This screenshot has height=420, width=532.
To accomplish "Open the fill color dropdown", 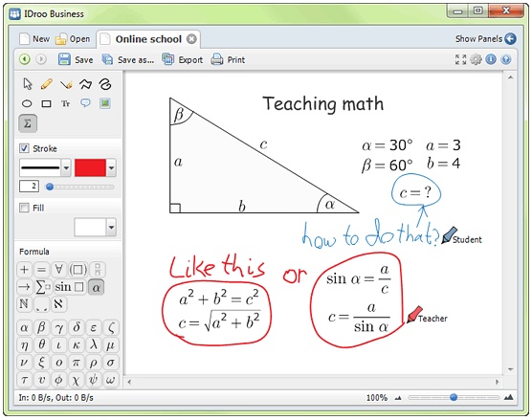I will [x=111, y=228].
